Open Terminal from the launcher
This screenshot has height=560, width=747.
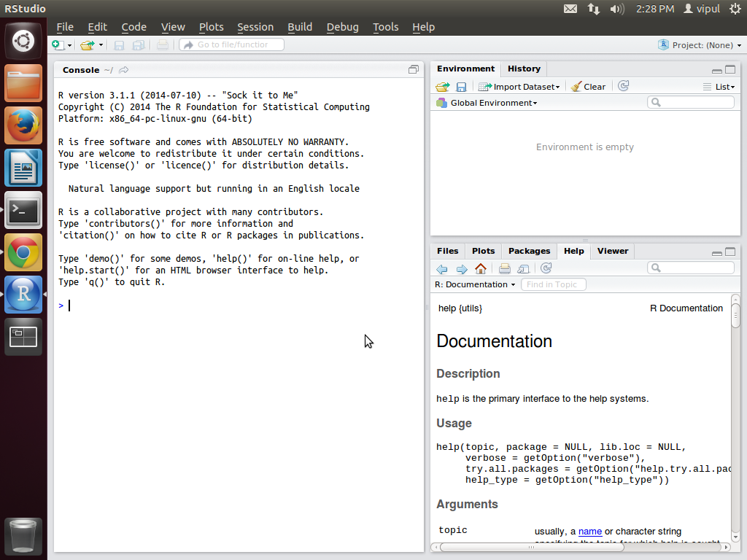pos(23,210)
